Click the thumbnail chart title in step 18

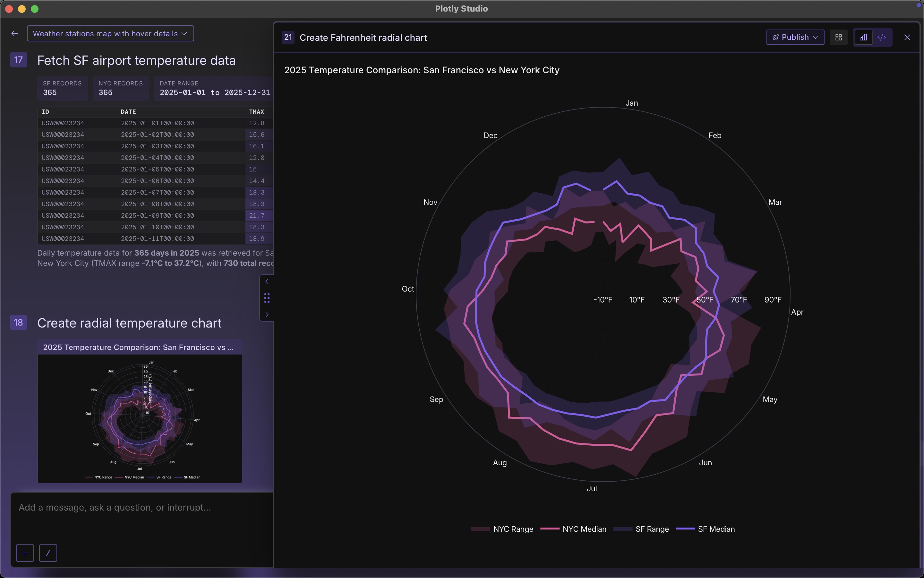pos(138,347)
